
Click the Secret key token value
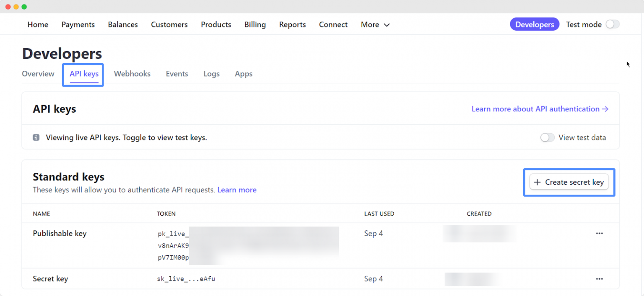[186, 279]
